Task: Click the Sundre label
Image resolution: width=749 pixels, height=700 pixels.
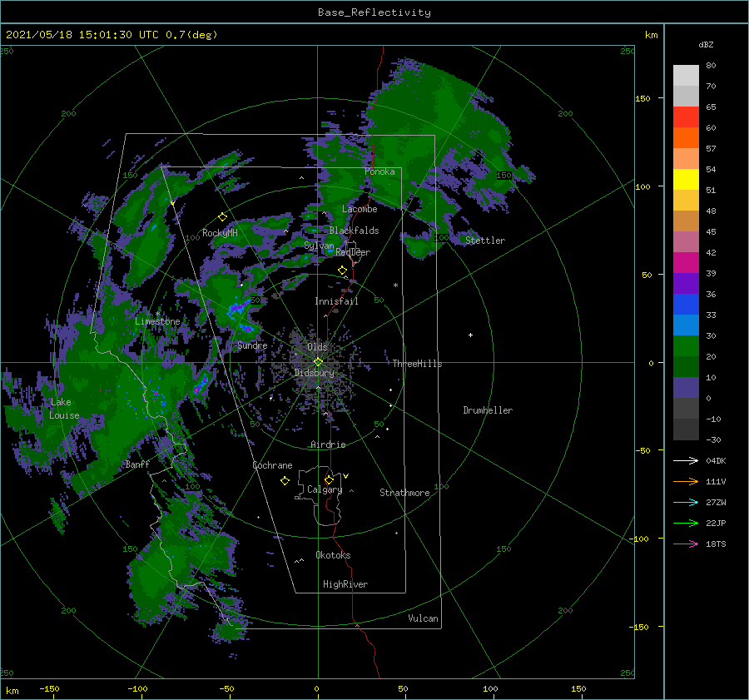Action: click(x=252, y=345)
